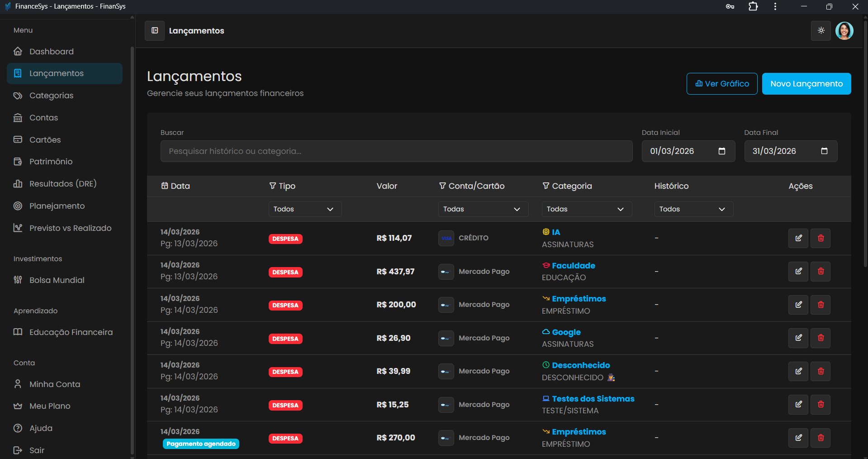Toggle the sidebar panel icon
868x459 pixels.
click(155, 30)
